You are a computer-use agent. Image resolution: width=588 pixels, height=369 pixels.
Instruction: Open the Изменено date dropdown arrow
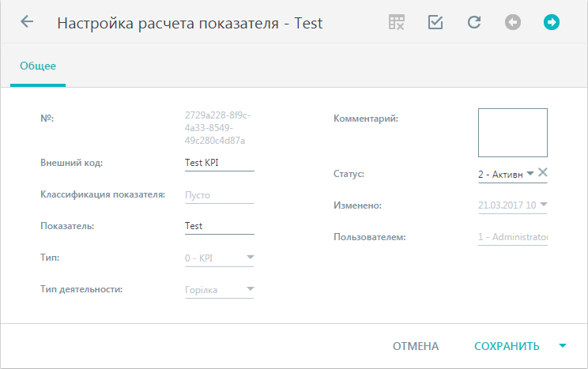[x=544, y=205]
